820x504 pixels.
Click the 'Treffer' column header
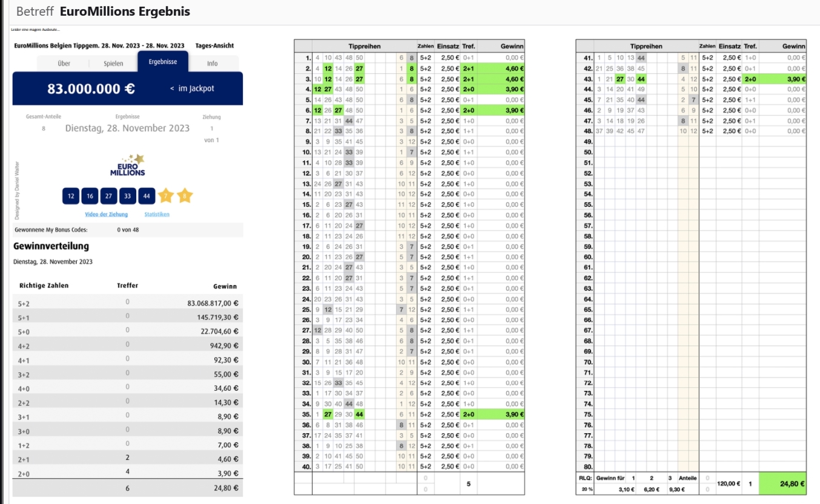(x=127, y=286)
